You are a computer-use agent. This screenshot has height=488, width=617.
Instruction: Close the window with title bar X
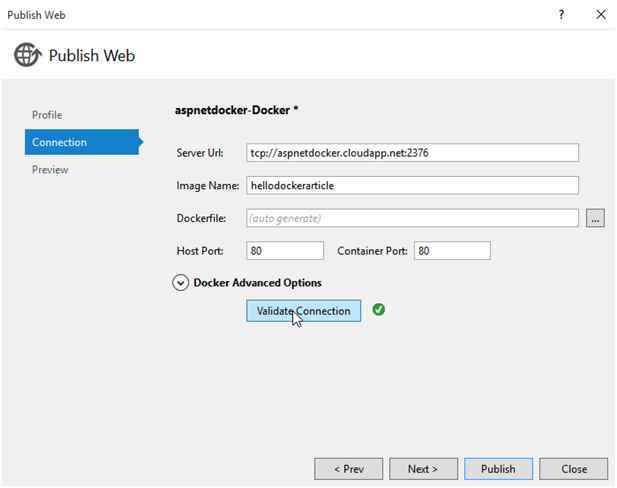[600, 15]
